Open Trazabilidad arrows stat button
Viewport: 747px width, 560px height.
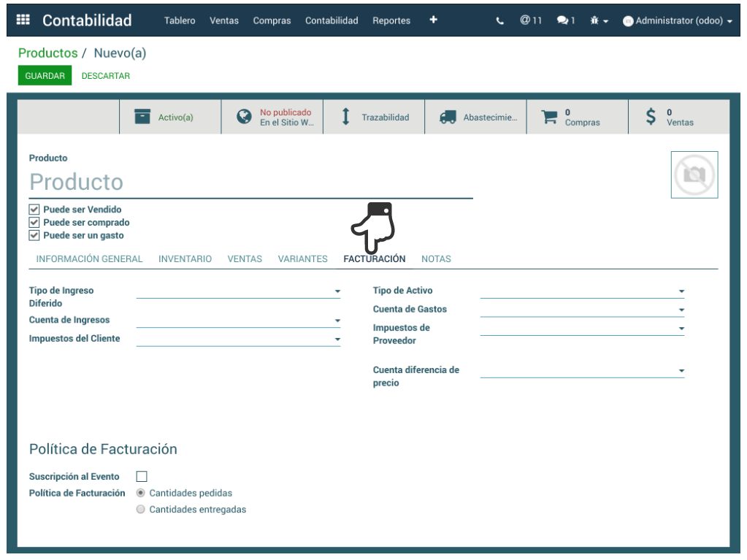tap(373, 117)
